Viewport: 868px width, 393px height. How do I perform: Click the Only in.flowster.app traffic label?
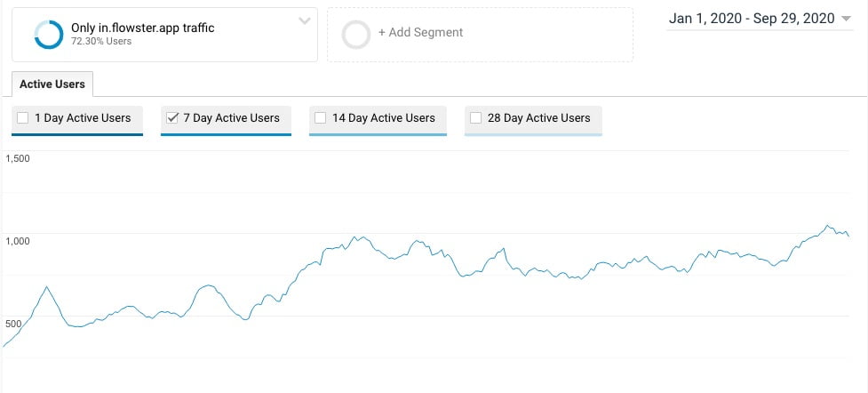[x=142, y=28]
